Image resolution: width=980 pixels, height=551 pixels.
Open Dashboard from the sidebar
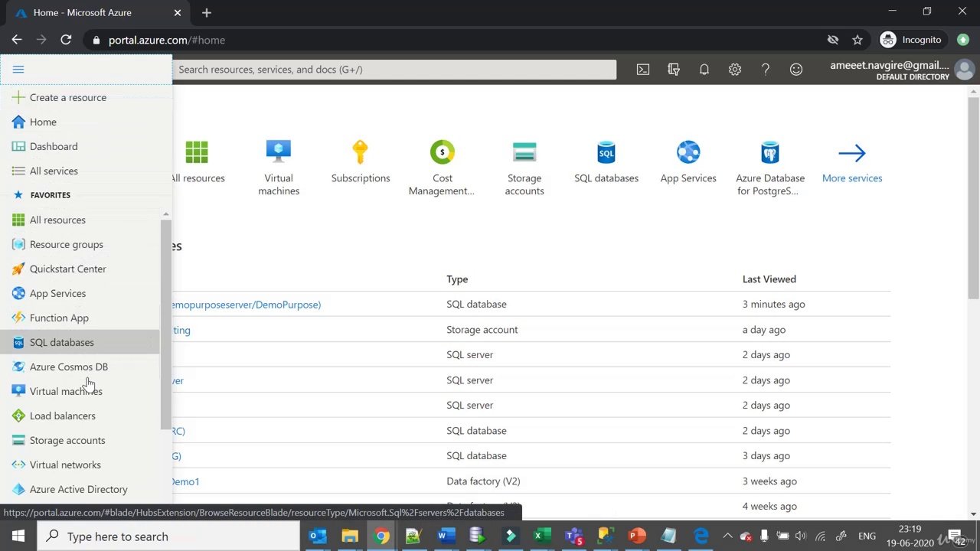[54, 146]
